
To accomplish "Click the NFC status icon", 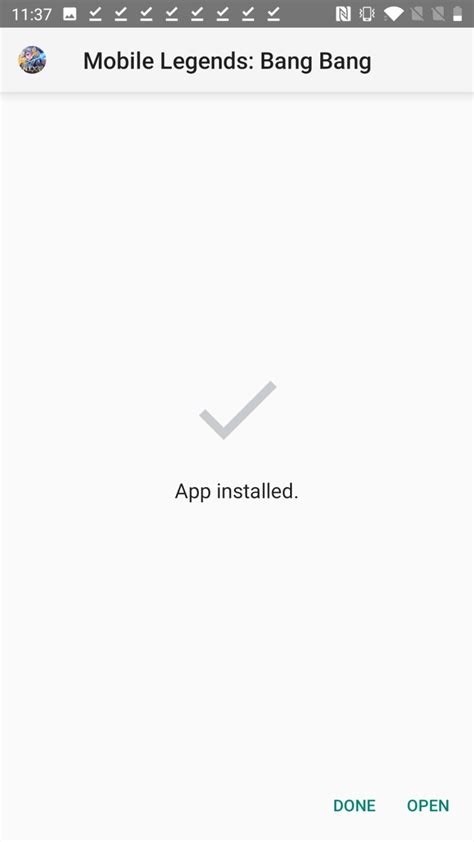I will pos(343,14).
